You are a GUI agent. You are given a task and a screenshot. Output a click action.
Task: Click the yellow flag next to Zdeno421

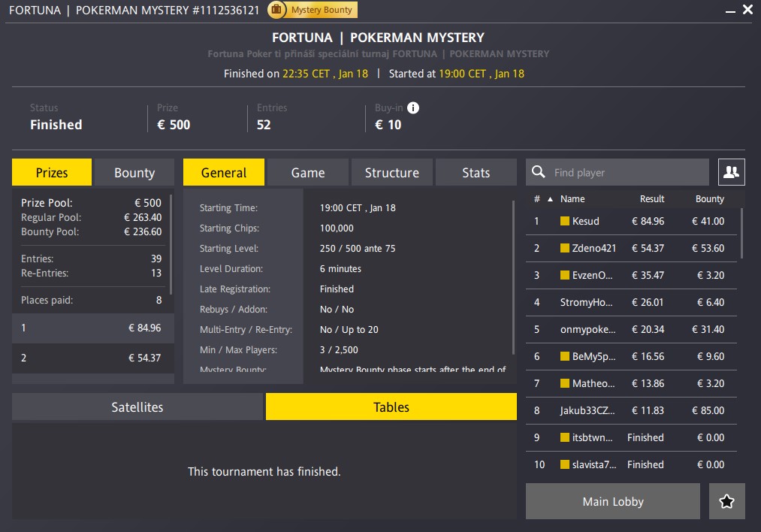point(565,249)
